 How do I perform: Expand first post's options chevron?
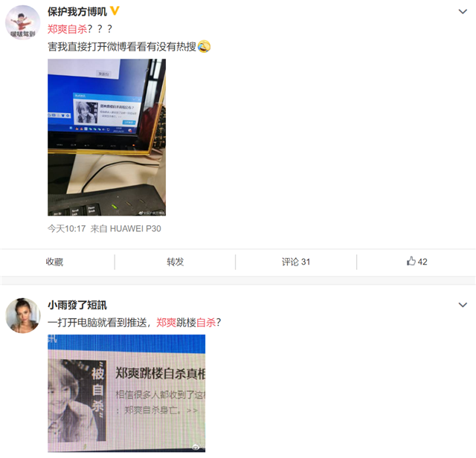pyautogui.click(x=463, y=12)
